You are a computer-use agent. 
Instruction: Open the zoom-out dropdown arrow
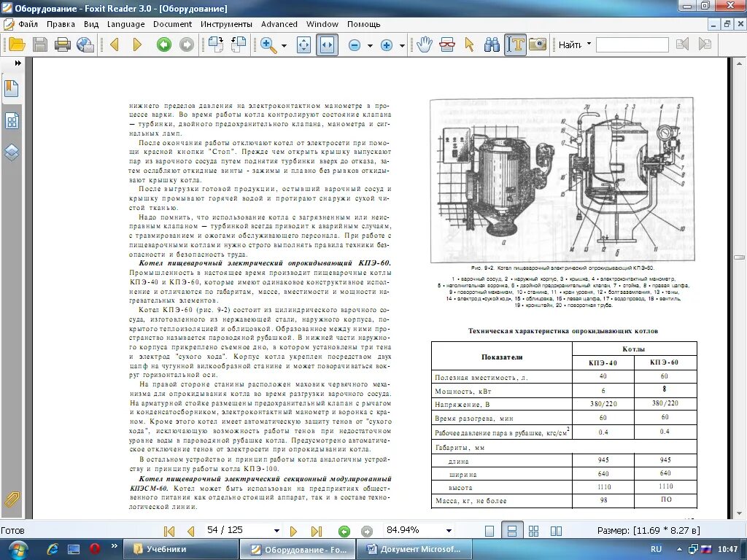370,46
